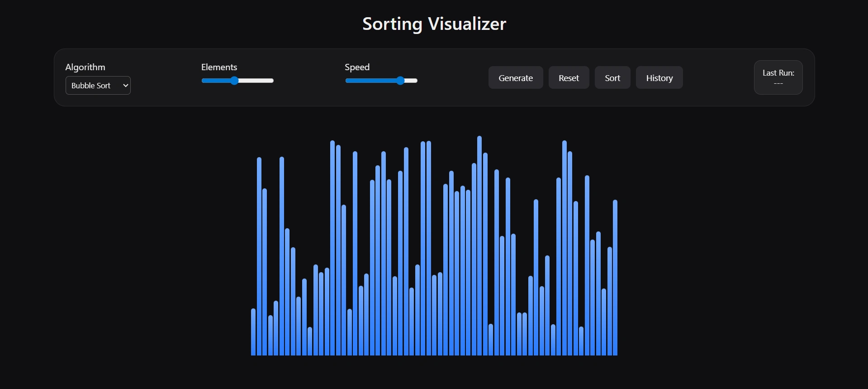Click the Speed label text
Viewport: 868px width, 389px height.
tap(357, 67)
